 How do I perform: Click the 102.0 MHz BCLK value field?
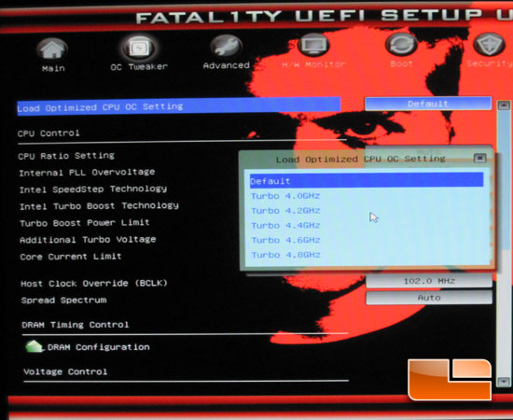click(429, 281)
